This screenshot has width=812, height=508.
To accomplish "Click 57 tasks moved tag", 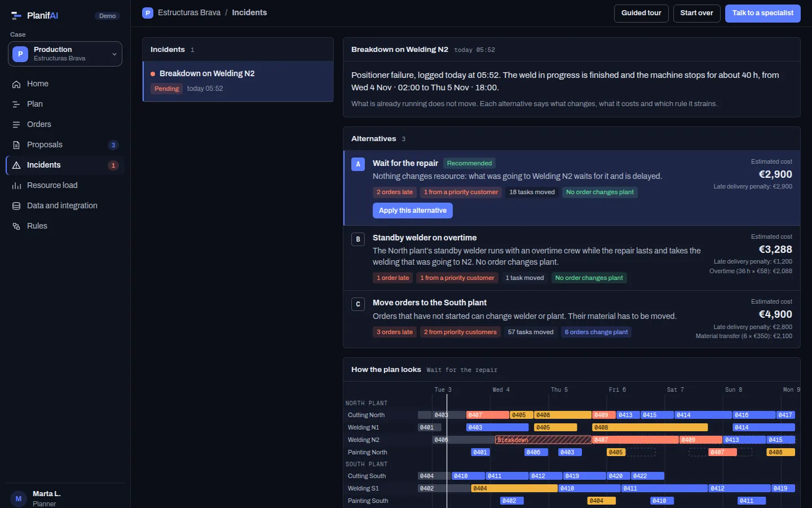I will pyautogui.click(x=531, y=332).
